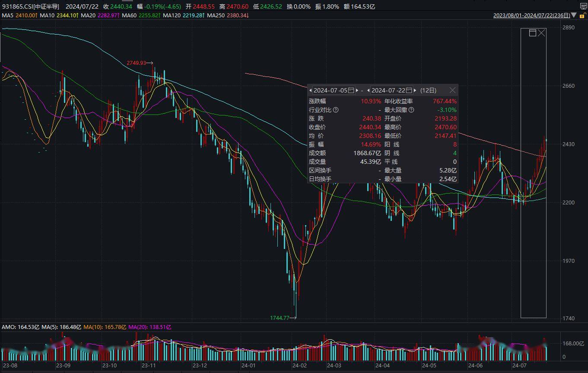Click the 均价 2308.16 value
The width and height of the screenshot is (588, 373).
coord(370,136)
